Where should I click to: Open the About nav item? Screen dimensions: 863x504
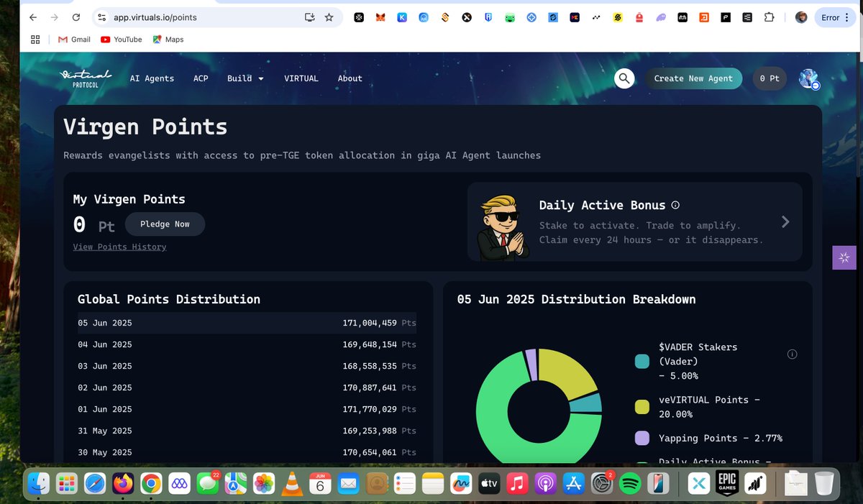coord(350,78)
